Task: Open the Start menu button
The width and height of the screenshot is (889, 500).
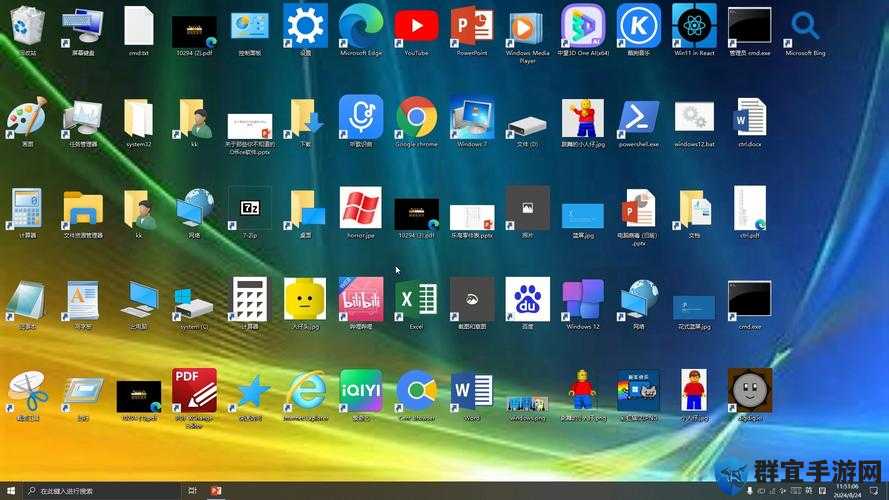Action: coord(11,491)
